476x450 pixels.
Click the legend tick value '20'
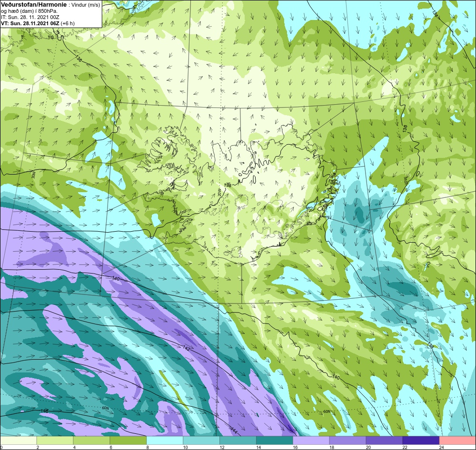click(x=368, y=447)
